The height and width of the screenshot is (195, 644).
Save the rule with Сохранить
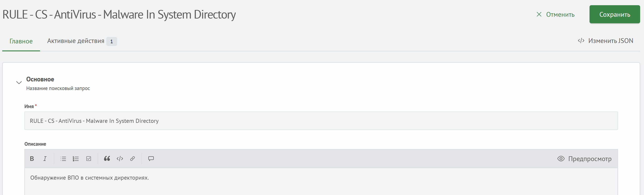(x=615, y=14)
